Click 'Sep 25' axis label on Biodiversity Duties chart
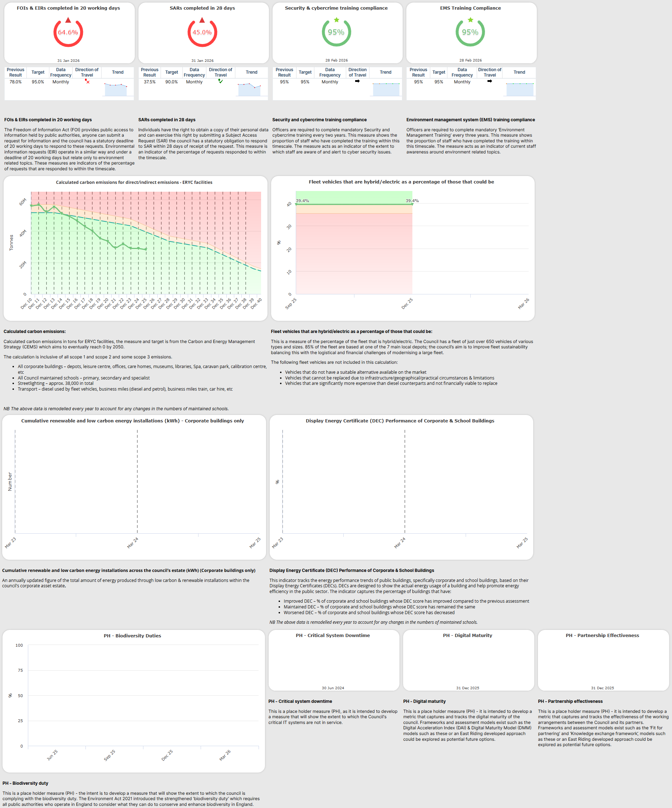This screenshot has height=808, width=672. [x=109, y=755]
